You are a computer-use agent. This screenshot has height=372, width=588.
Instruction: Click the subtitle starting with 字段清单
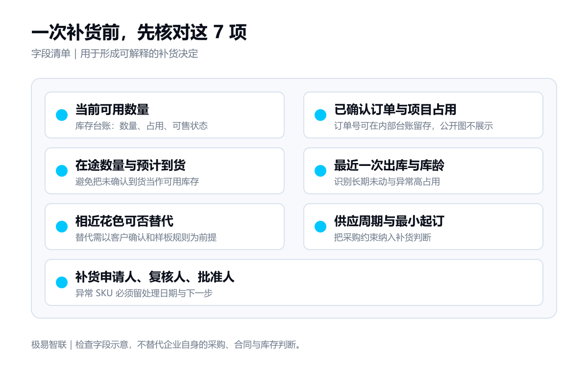(115, 54)
